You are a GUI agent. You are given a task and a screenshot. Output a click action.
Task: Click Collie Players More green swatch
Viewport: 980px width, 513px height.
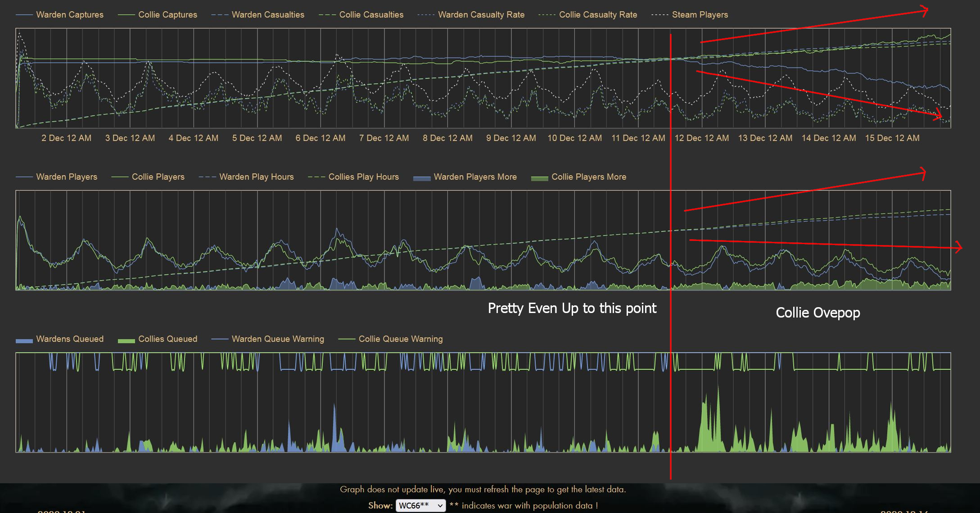tap(540, 178)
